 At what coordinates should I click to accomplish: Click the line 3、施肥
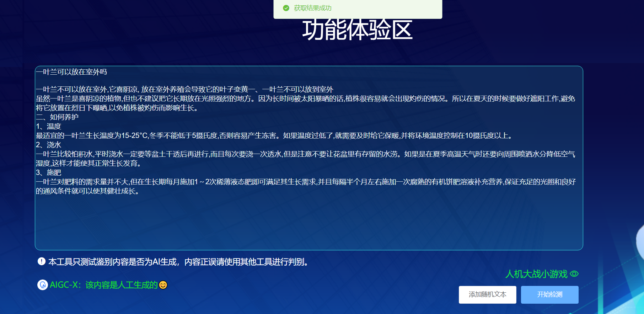49,172
